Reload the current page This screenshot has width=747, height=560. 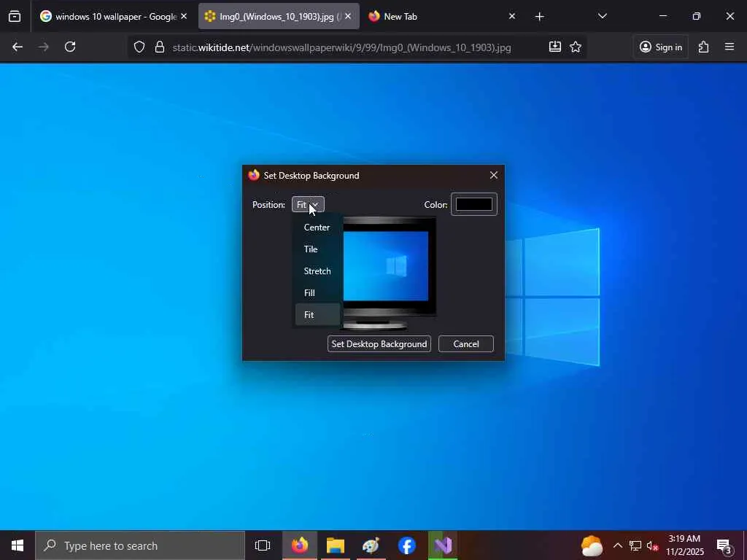tap(70, 47)
